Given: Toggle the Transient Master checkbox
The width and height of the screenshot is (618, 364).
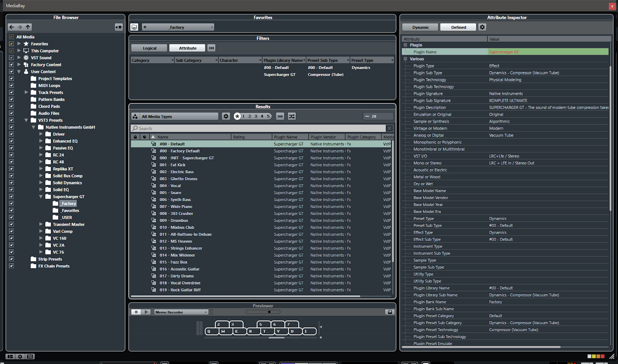Looking at the screenshot, I should [x=11, y=225].
